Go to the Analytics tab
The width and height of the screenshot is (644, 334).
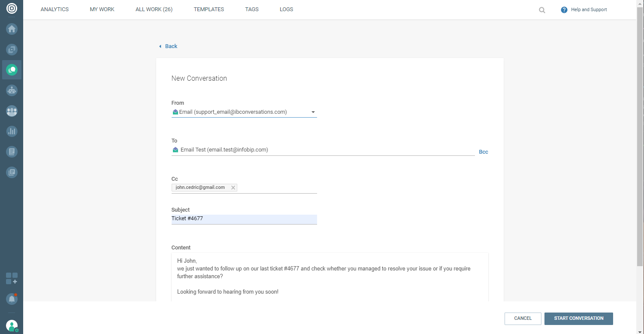[54, 9]
